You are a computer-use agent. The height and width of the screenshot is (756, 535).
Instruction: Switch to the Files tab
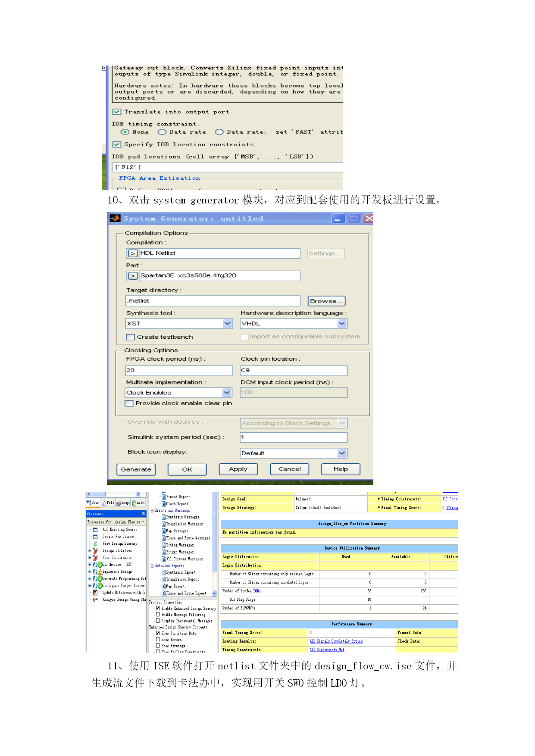coord(108,503)
